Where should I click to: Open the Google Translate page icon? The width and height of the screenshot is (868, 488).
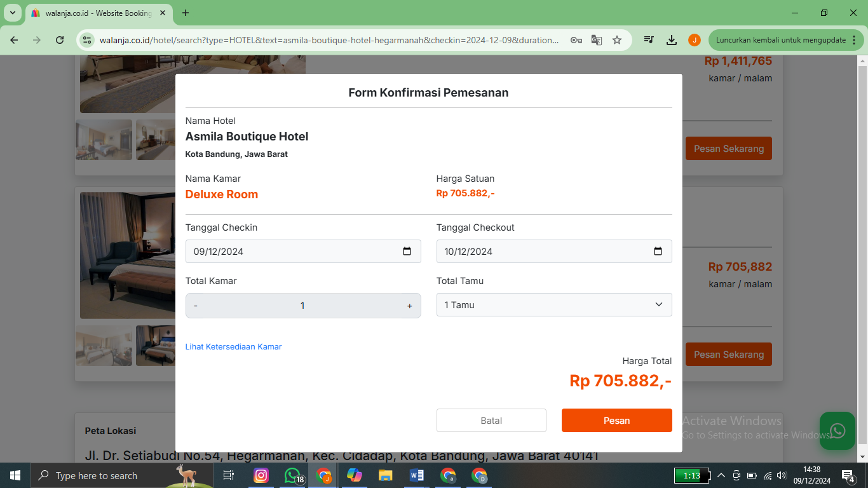point(597,40)
